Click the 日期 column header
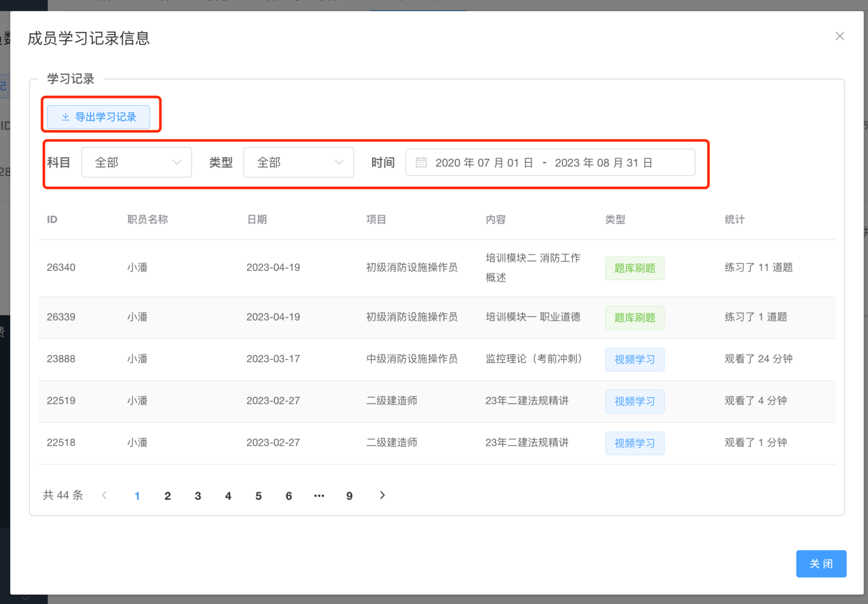Image resolution: width=868 pixels, height=604 pixels. tap(257, 219)
